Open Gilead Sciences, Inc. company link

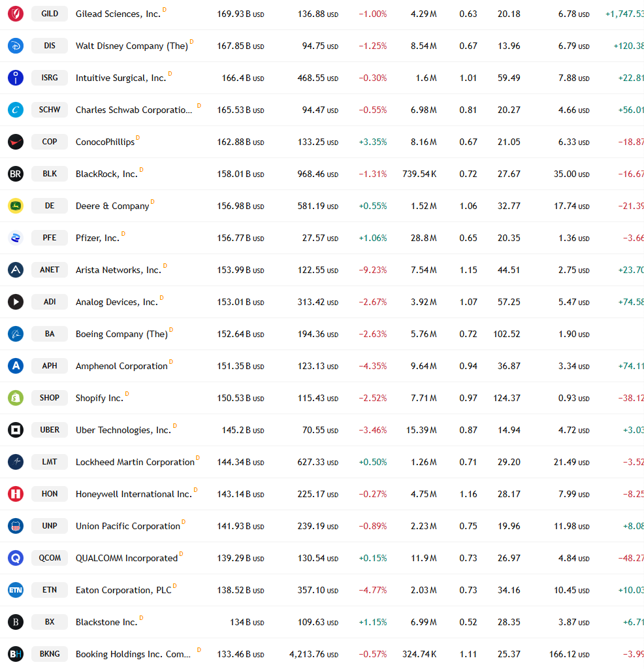[x=118, y=14]
